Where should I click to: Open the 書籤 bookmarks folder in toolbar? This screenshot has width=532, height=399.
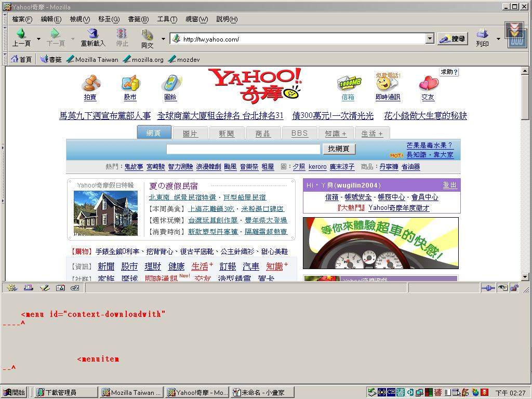pos(51,59)
